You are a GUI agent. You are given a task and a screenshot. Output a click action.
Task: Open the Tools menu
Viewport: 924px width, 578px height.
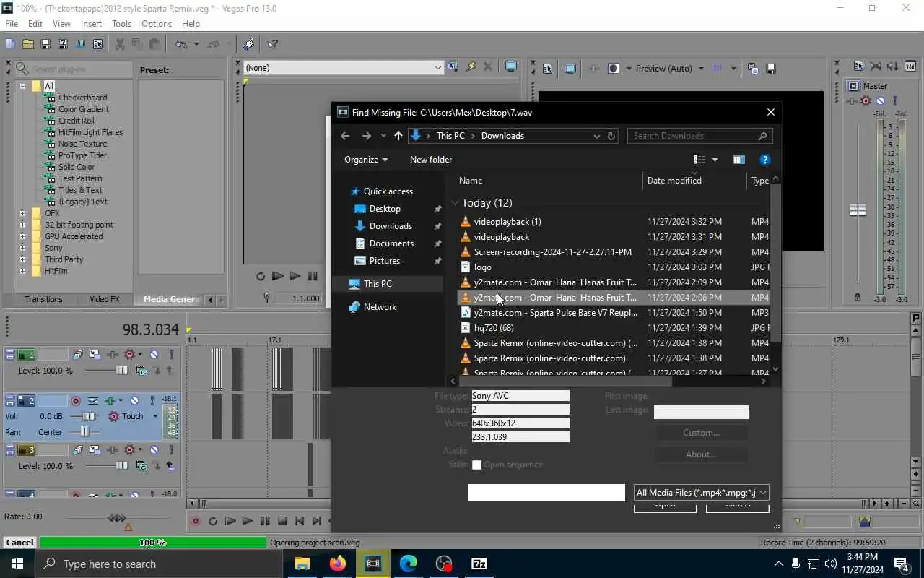(121, 24)
